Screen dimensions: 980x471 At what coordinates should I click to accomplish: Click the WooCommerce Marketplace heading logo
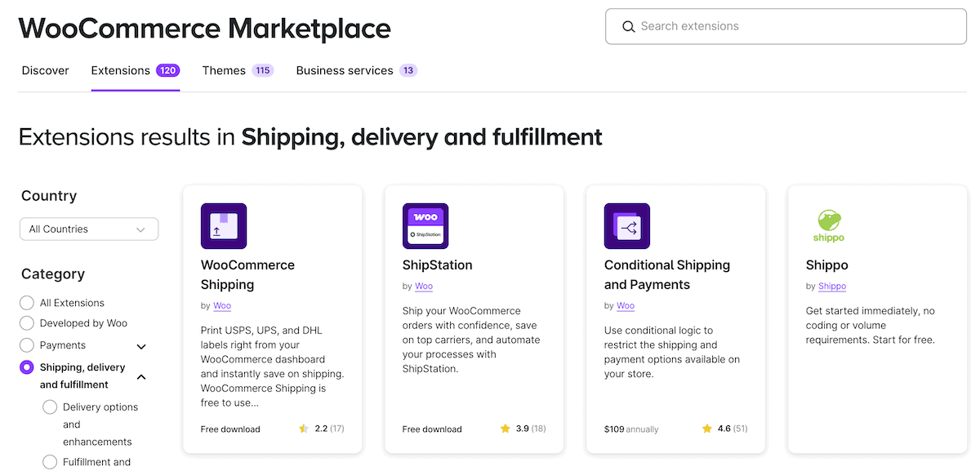pyautogui.click(x=204, y=29)
